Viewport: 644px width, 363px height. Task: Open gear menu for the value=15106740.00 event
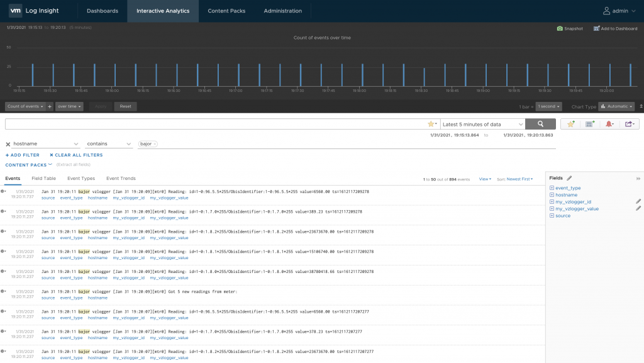[x=3, y=251]
